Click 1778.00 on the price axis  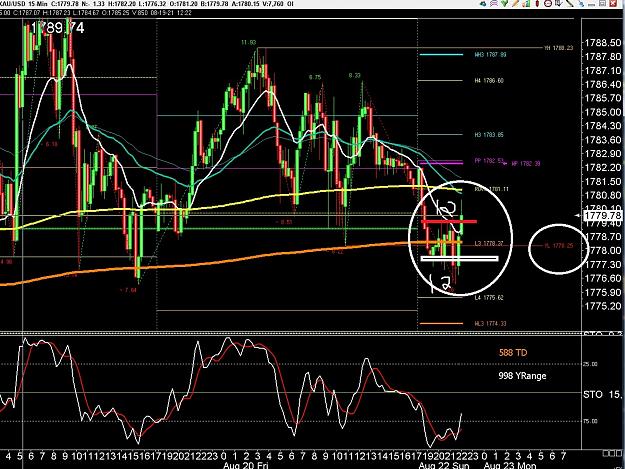[603, 250]
